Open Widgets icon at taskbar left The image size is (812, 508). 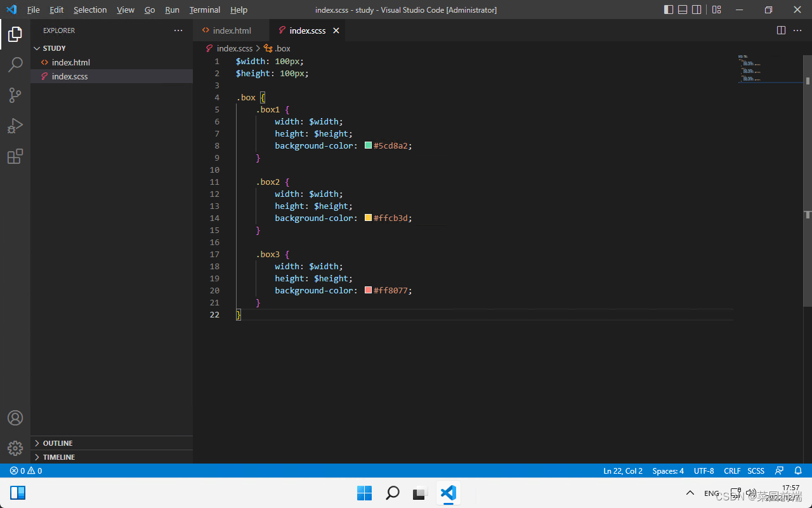point(18,493)
